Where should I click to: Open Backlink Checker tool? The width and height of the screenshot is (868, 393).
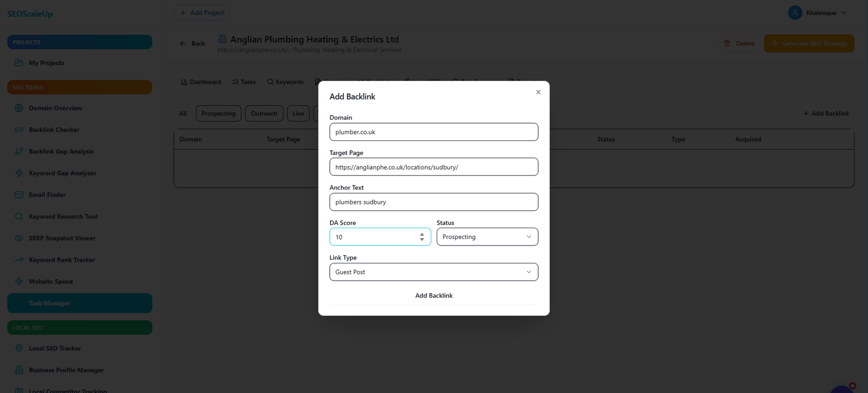[x=79, y=130]
